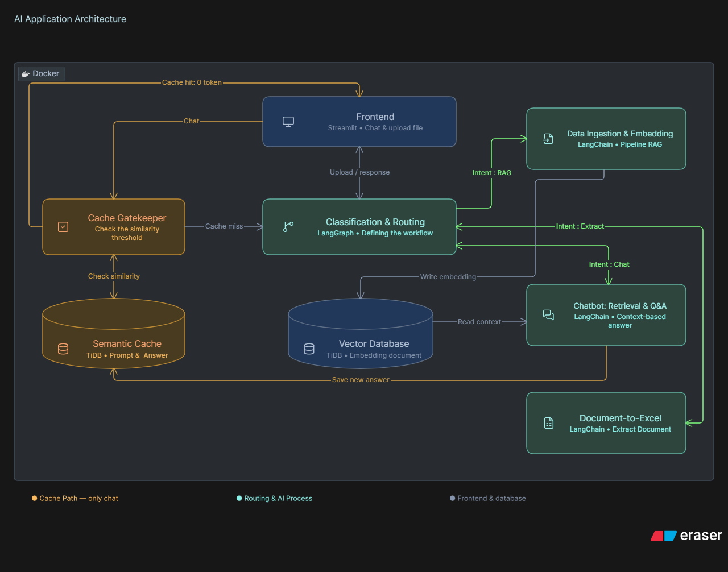Select the 'Intent : Chat' edge label
The image size is (728, 572).
coord(609,264)
